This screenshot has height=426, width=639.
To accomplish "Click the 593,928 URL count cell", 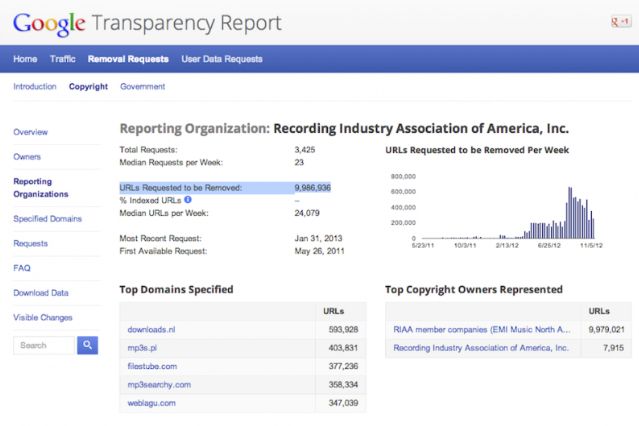I will coord(343,329).
